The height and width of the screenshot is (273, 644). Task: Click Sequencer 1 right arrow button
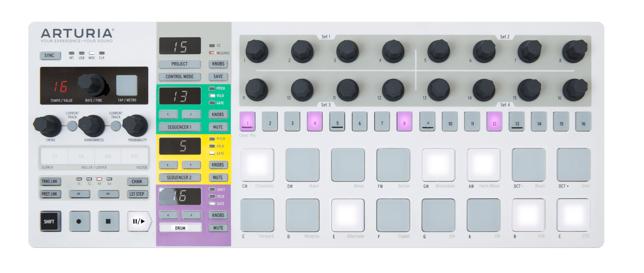point(191,114)
